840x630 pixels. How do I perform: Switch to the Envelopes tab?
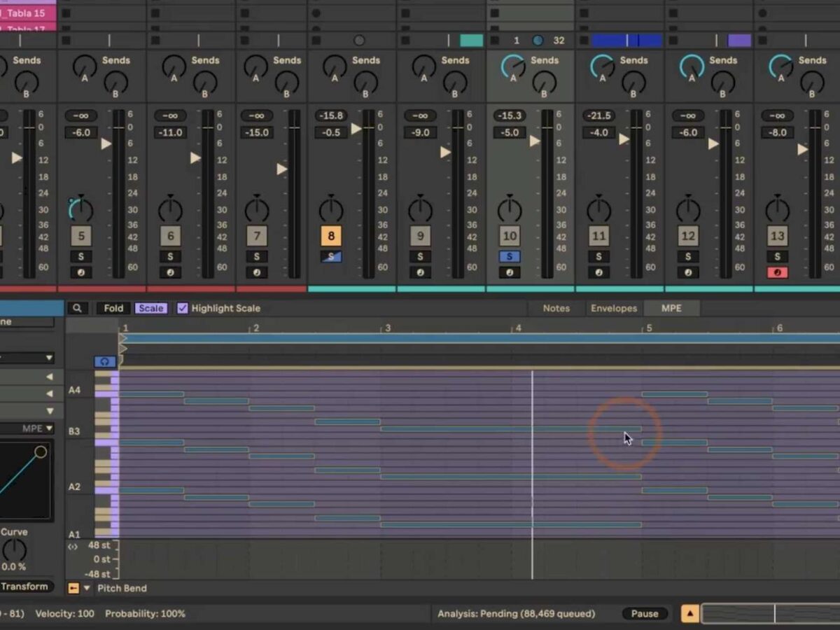pos(613,308)
